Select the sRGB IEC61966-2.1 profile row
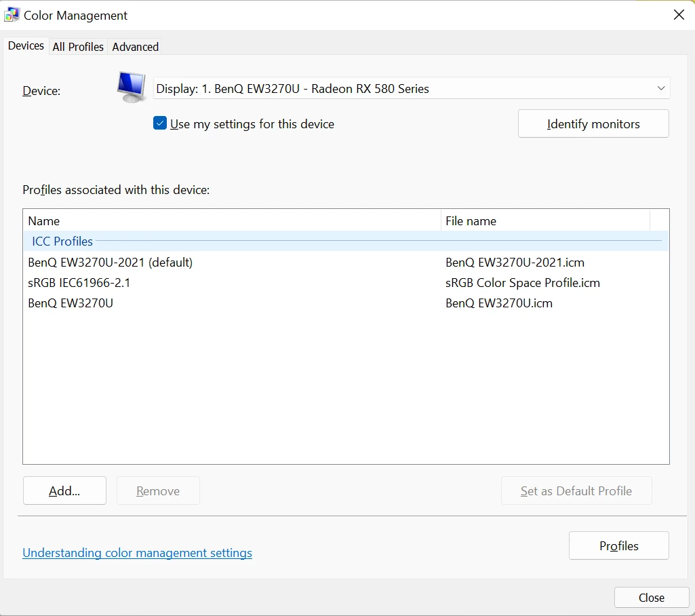695x616 pixels. pos(346,282)
